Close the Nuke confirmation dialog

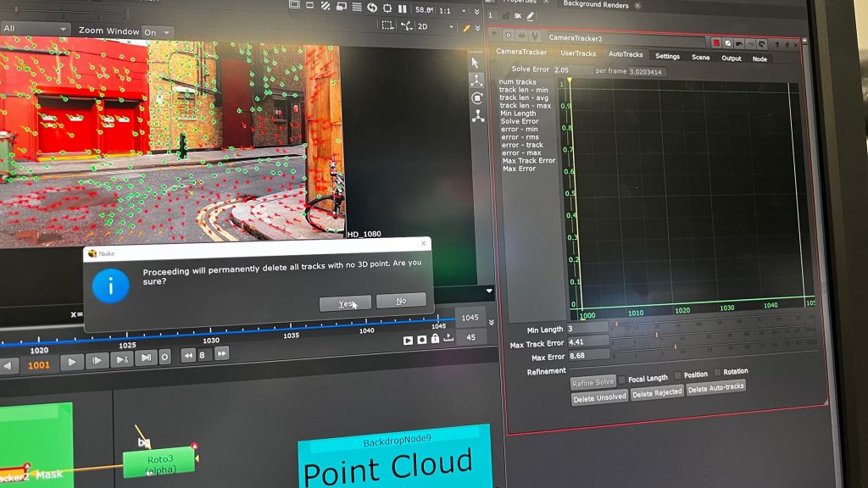coord(424,243)
